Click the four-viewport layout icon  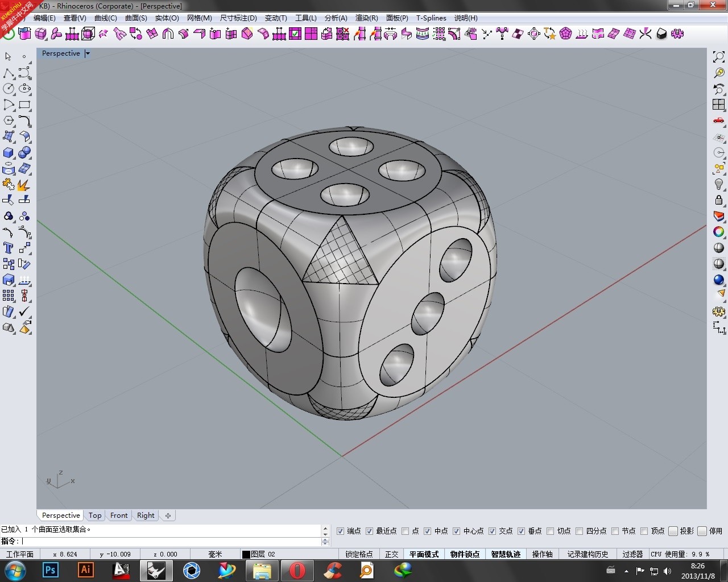[x=719, y=105]
